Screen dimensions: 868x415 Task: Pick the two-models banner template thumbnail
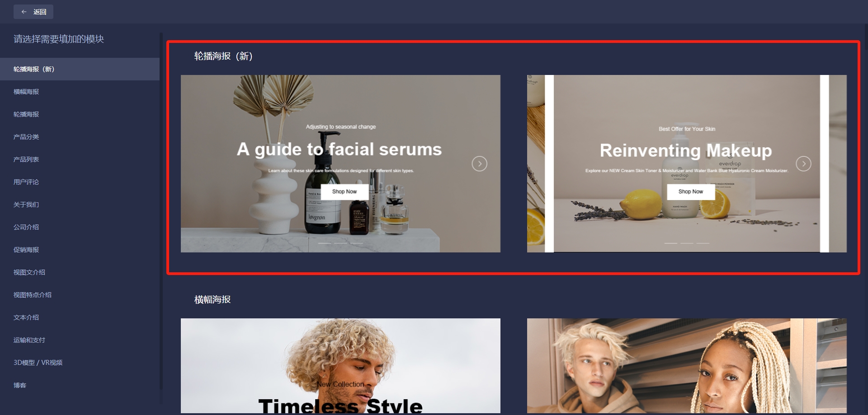point(687,366)
